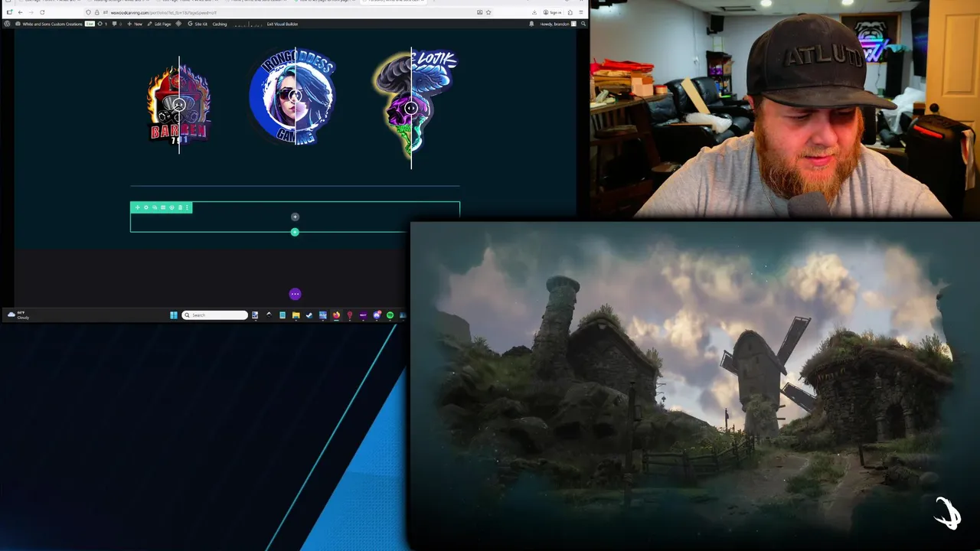Add a new row with the green plus button

tap(295, 232)
